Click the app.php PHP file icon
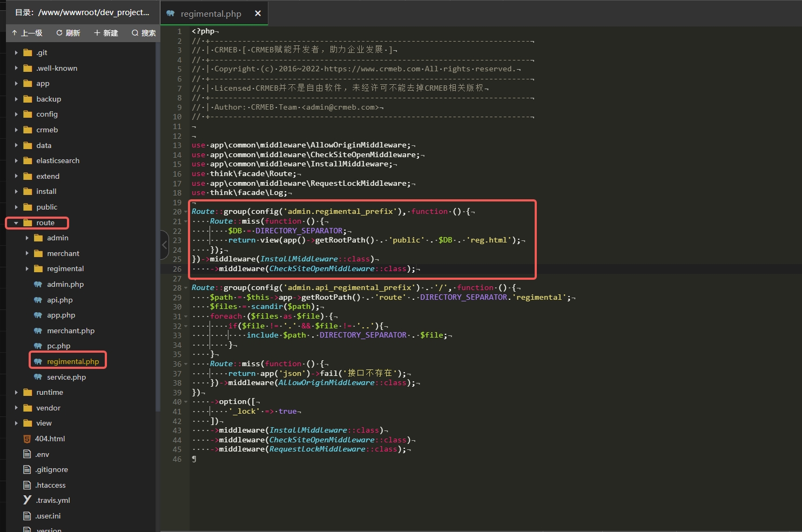Viewport: 802px width, 532px height. (38, 315)
